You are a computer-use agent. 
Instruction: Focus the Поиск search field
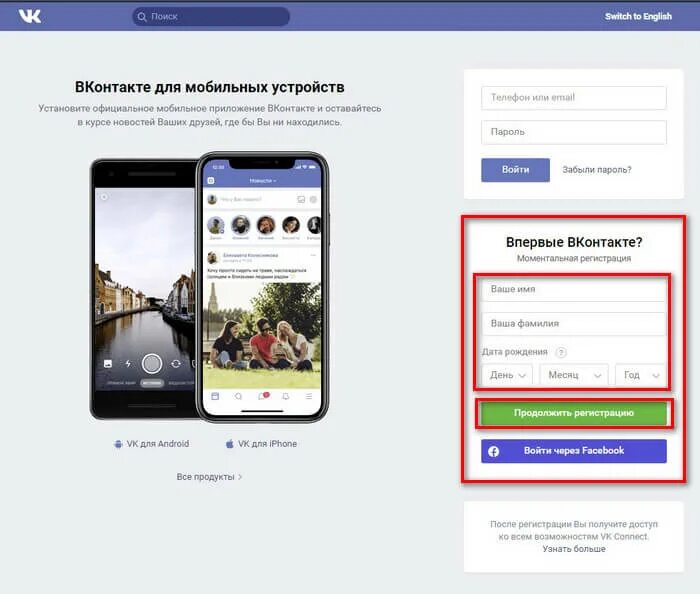pyautogui.click(x=211, y=17)
